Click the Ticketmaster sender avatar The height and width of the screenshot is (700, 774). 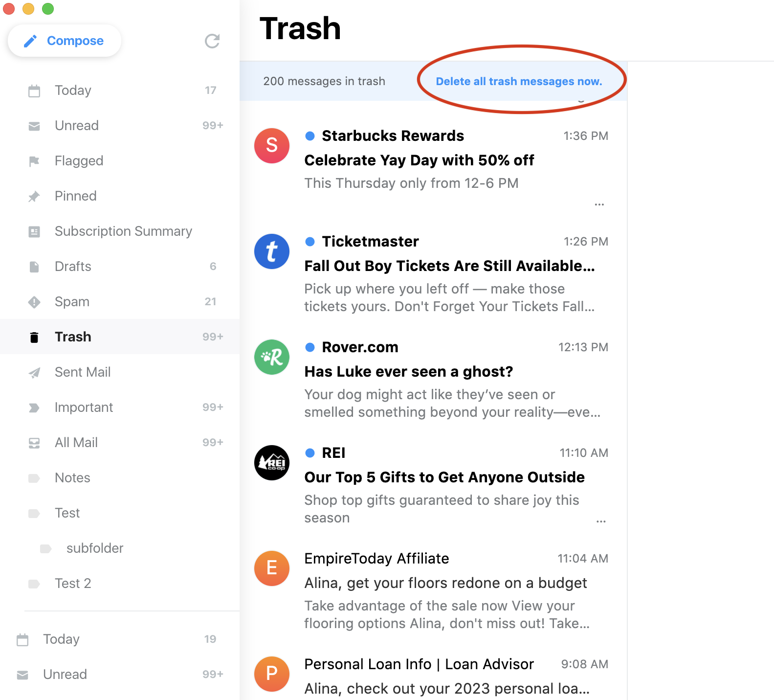pyautogui.click(x=272, y=251)
